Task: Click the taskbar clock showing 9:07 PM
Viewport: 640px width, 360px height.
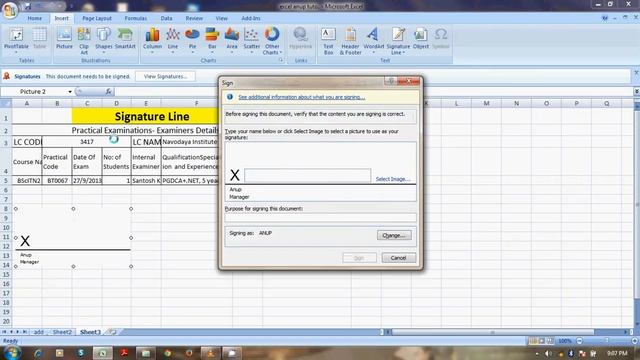Action: point(617,353)
